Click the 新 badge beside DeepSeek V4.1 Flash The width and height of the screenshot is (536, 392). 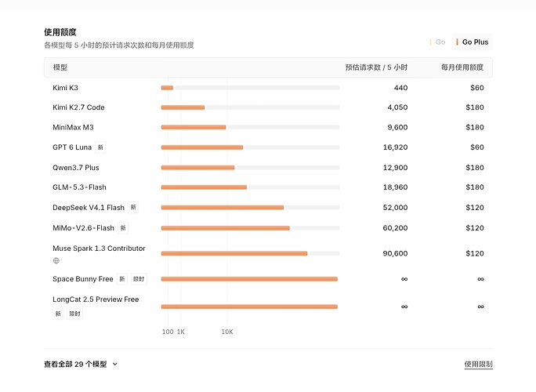pos(133,208)
